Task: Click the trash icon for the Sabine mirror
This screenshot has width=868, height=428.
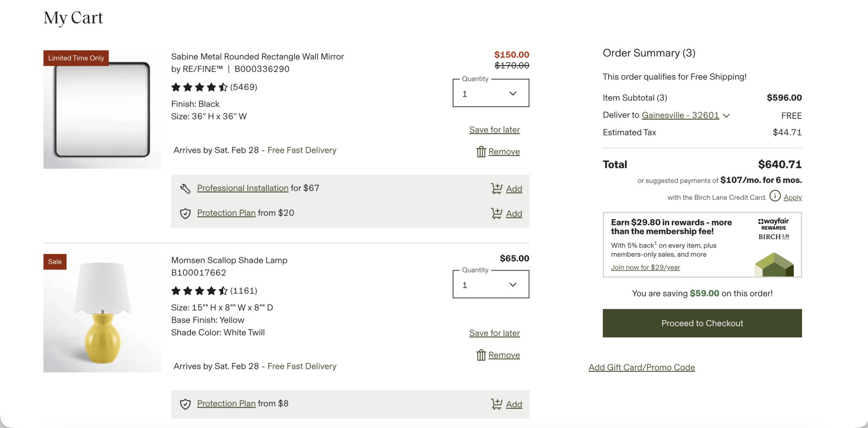Action: 481,152
